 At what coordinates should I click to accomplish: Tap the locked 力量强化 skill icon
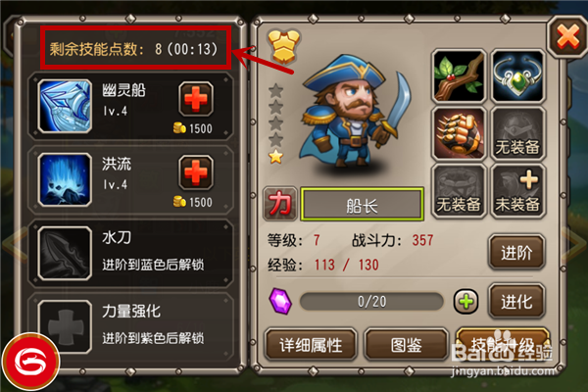pyautogui.click(x=65, y=326)
